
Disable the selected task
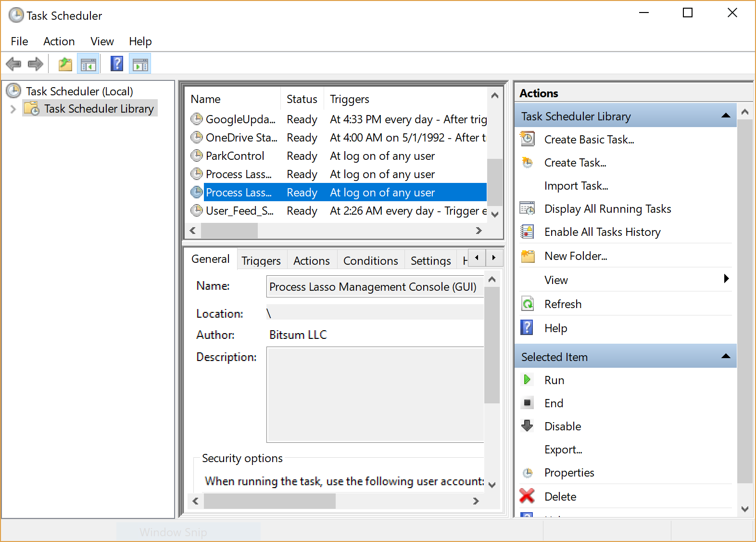562,426
